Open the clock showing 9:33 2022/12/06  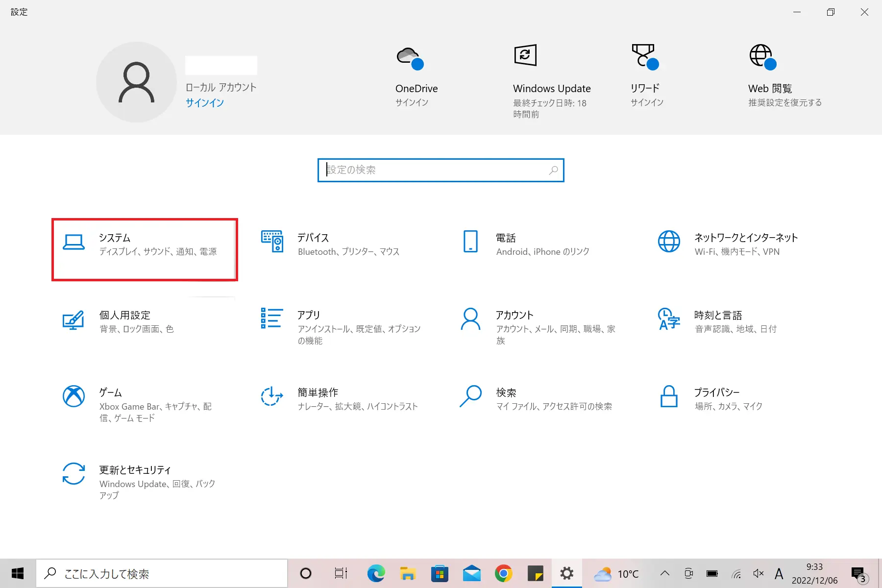(815, 573)
